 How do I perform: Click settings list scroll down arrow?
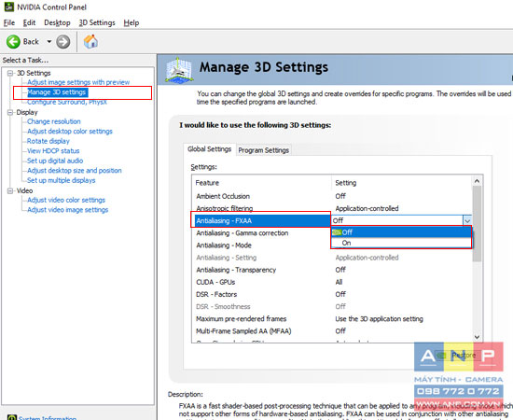point(477,337)
